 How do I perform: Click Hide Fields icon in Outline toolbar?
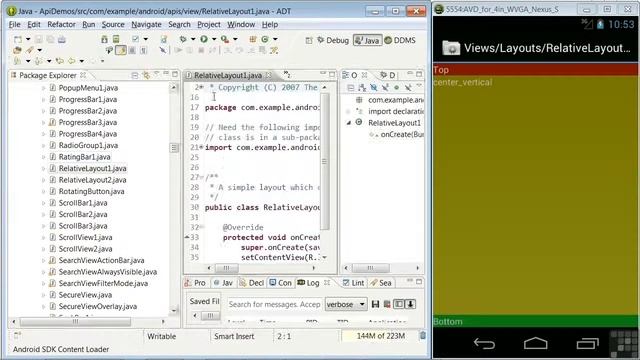[373, 87]
